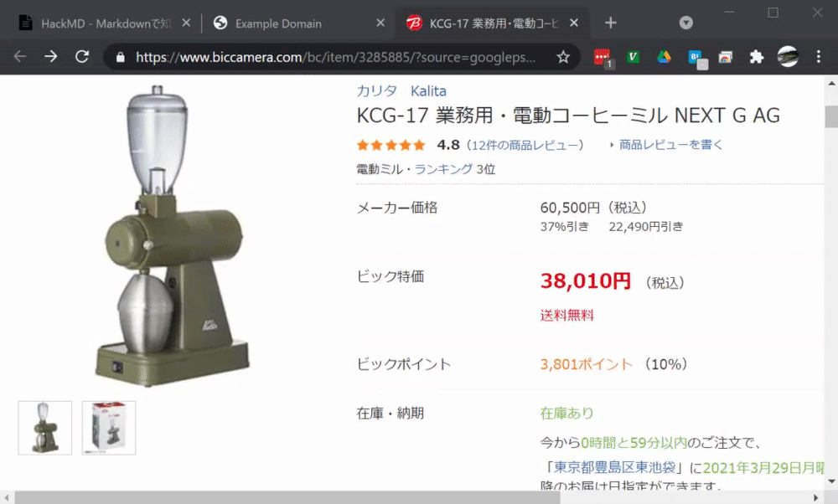Click the biccamera URL address bar
This screenshot has width=838, height=504.
(336, 57)
